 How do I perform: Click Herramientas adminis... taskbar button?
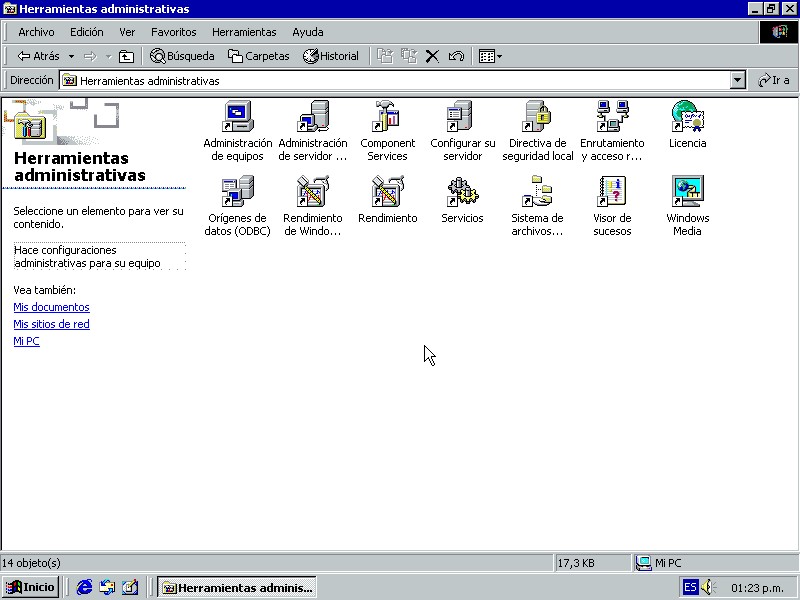[237, 587]
